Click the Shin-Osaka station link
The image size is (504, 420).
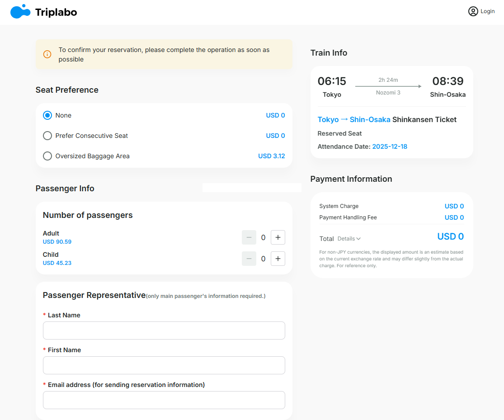(370, 120)
